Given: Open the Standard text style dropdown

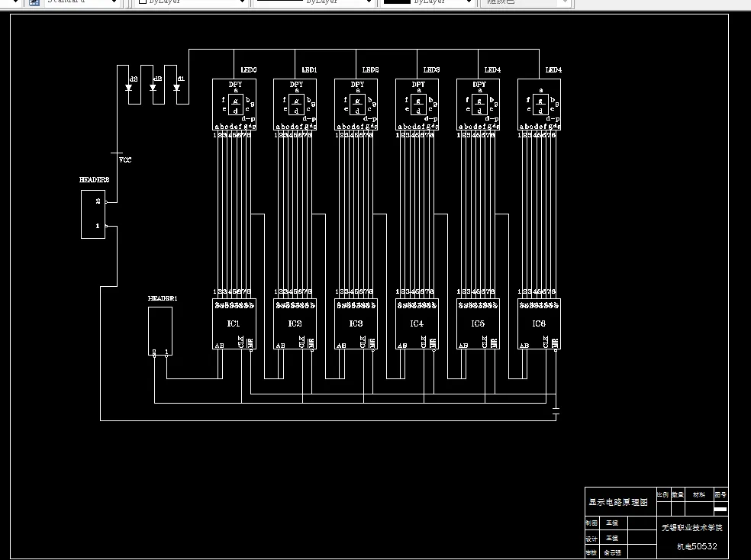Looking at the screenshot, I should click(x=80, y=2).
